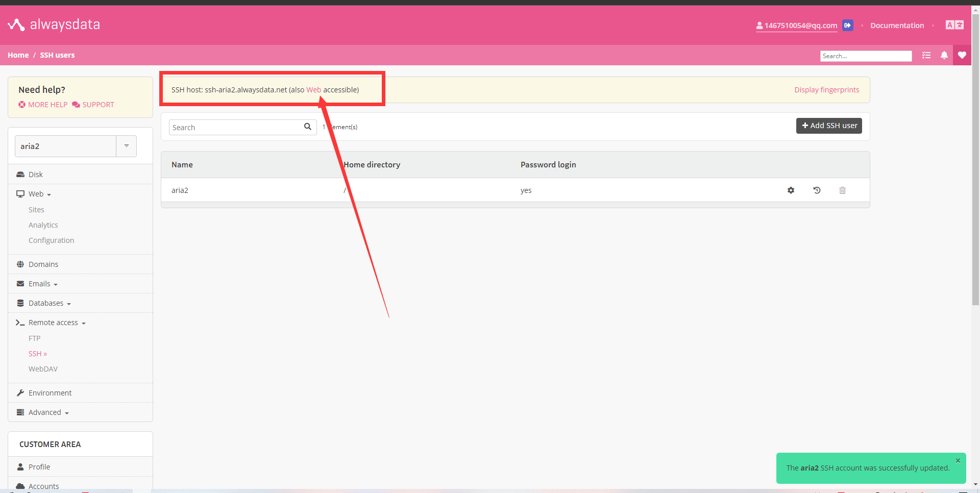
Task: Click the search magnifier icon in list filter
Action: (x=307, y=127)
